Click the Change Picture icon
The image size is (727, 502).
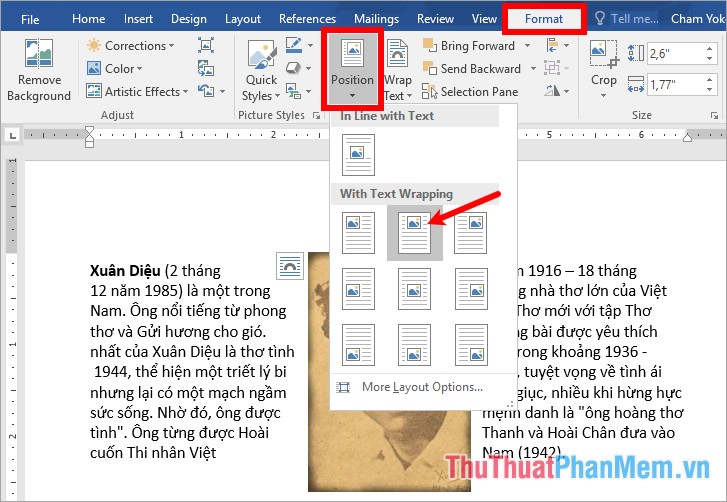206,68
